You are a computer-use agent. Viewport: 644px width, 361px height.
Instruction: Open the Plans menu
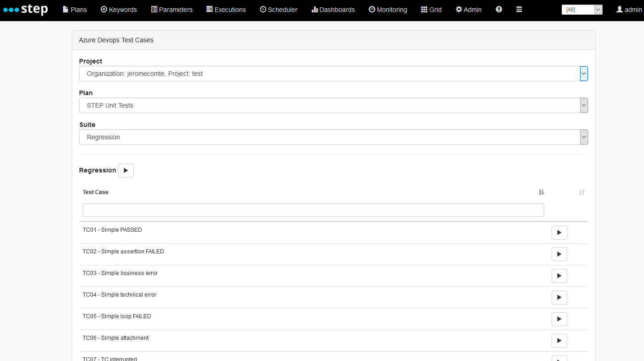pos(74,9)
